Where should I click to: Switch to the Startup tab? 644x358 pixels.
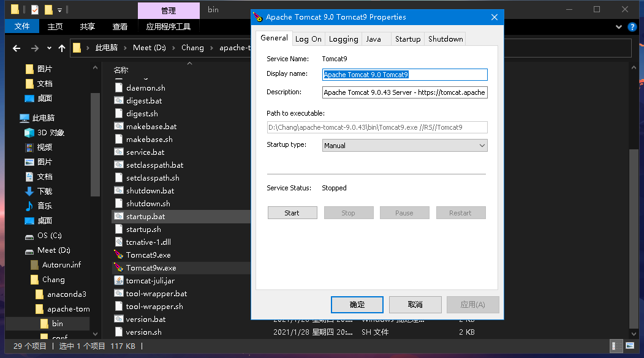pos(408,39)
